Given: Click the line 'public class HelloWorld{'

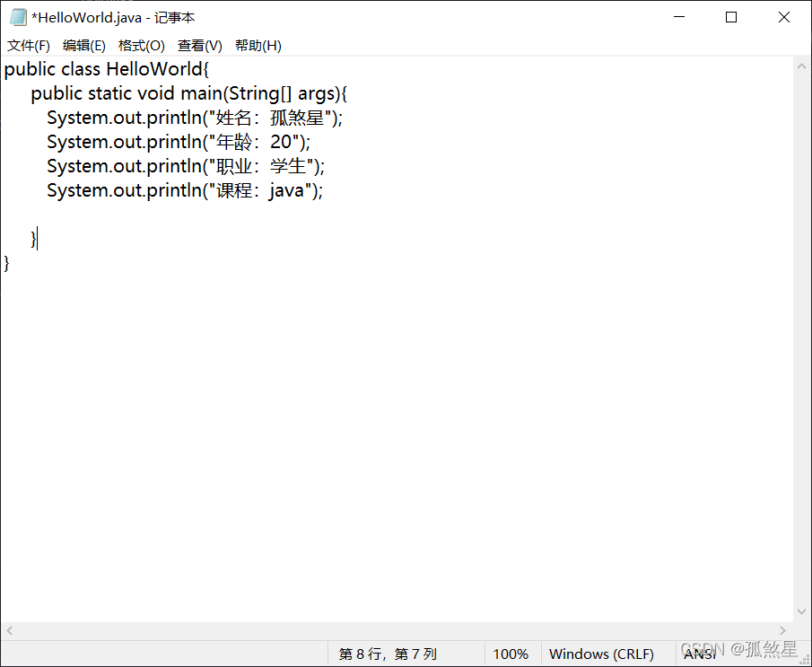Looking at the screenshot, I should tap(106, 69).
